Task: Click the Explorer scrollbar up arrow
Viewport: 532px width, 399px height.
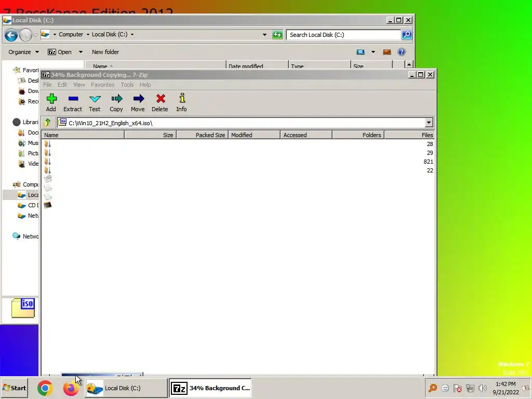Action: point(409,64)
